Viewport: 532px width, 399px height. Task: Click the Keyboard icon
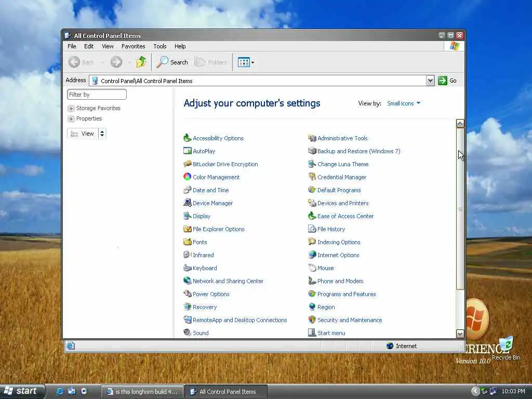[187, 268]
